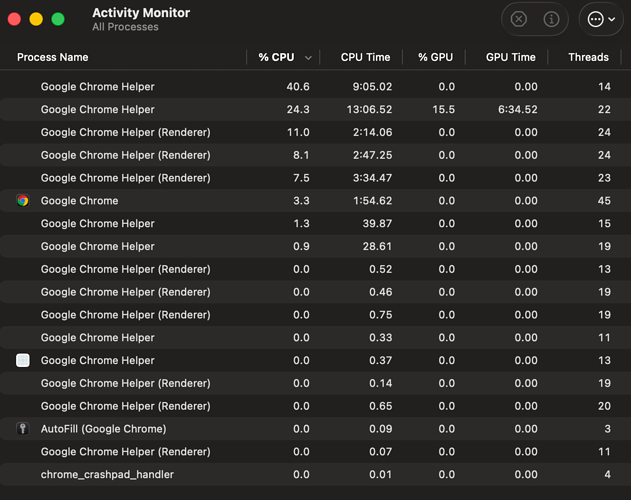Sort by % GPU column
The height and width of the screenshot is (500, 631).
[436, 58]
